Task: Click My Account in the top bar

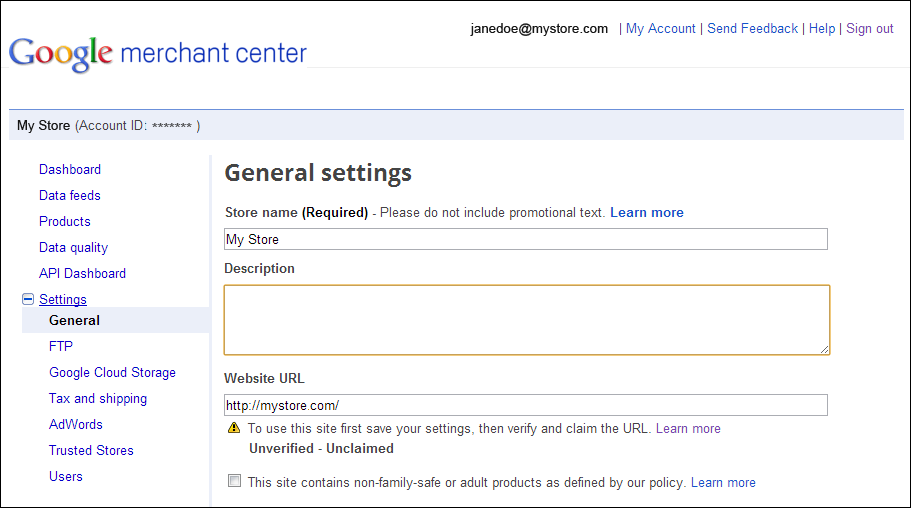Action: tap(661, 28)
